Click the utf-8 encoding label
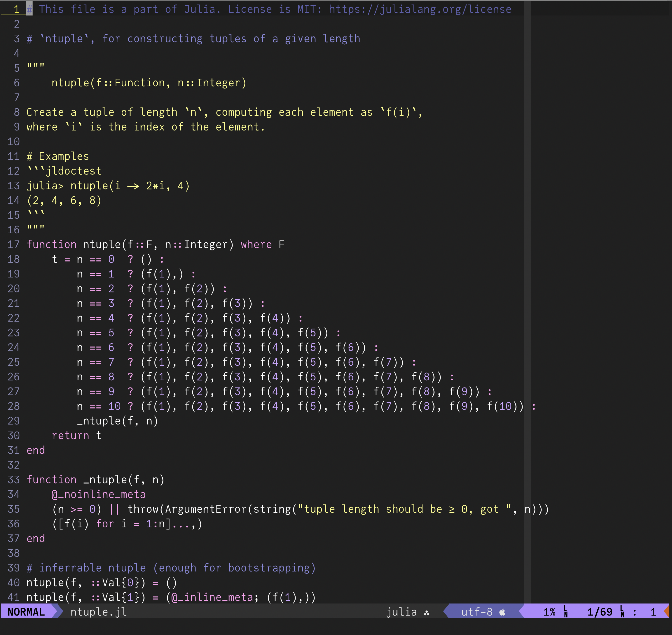Viewport: 672px width, 635px height. click(x=477, y=612)
